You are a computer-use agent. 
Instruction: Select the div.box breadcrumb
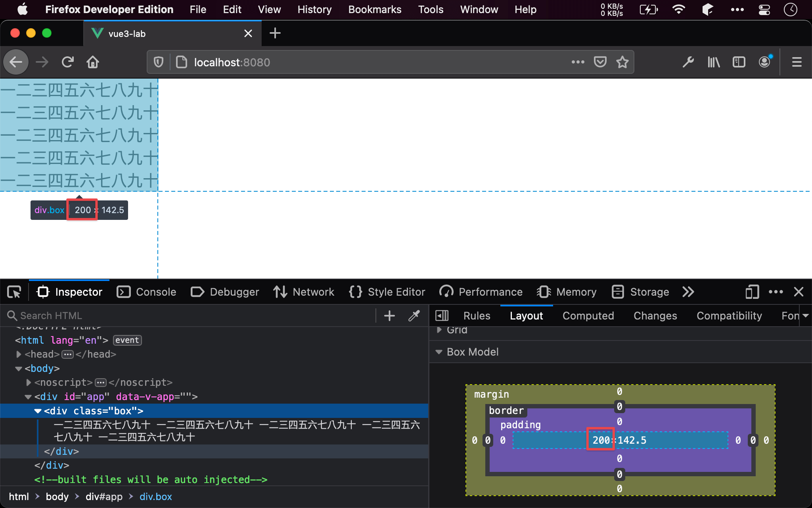click(x=156, y=497)
